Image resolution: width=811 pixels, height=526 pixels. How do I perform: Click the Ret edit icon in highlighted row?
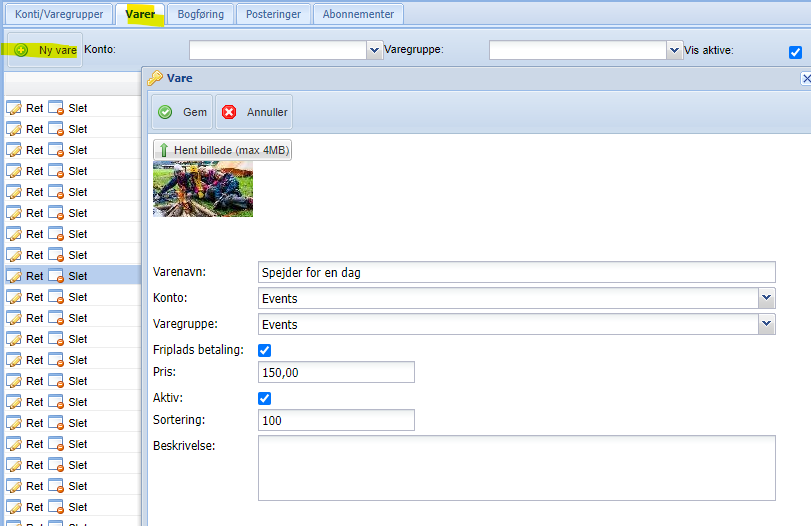tap(14, 276)
